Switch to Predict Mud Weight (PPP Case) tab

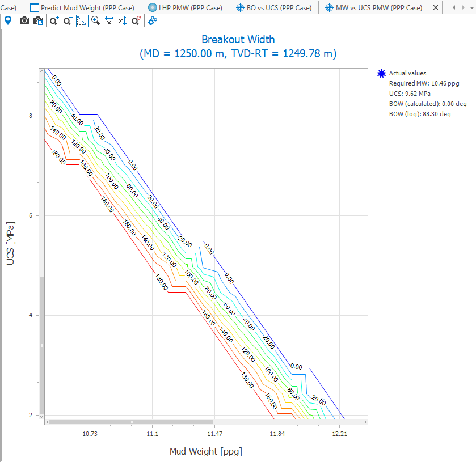pos(83,8)
